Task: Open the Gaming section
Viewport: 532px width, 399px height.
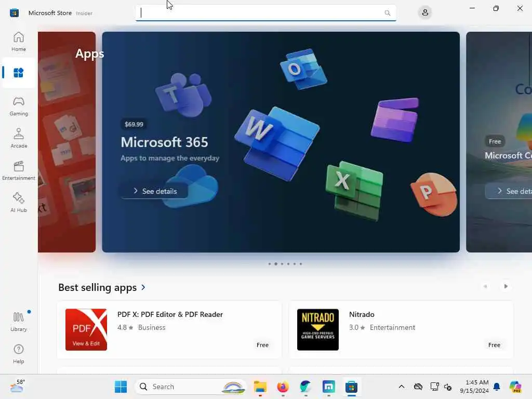Action: coord(18,106)
